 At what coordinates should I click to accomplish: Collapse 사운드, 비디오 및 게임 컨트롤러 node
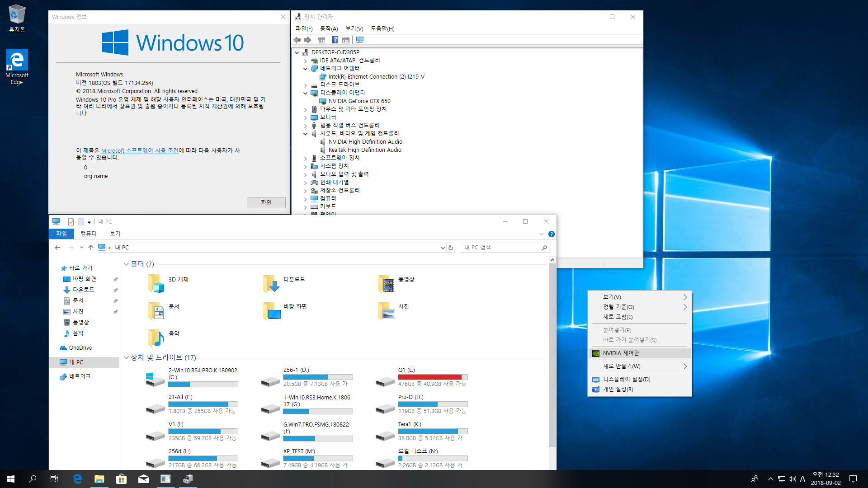click(x=305, y=134)
